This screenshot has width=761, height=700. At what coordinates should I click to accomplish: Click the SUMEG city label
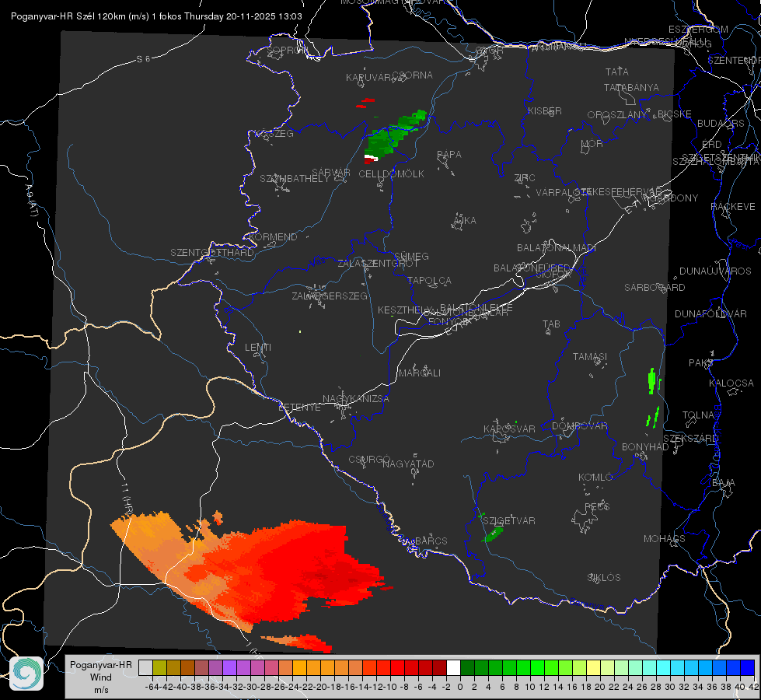[x=411, y=256]
